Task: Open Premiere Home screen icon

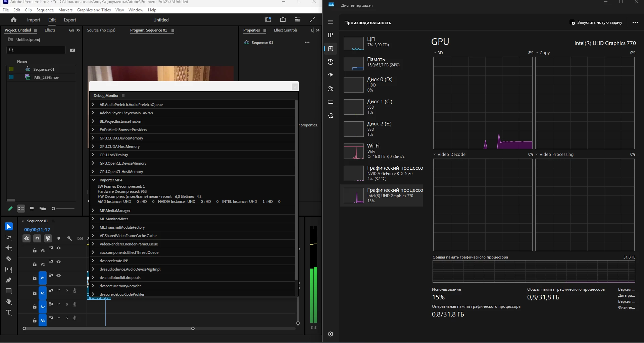Action: point(14,20)
